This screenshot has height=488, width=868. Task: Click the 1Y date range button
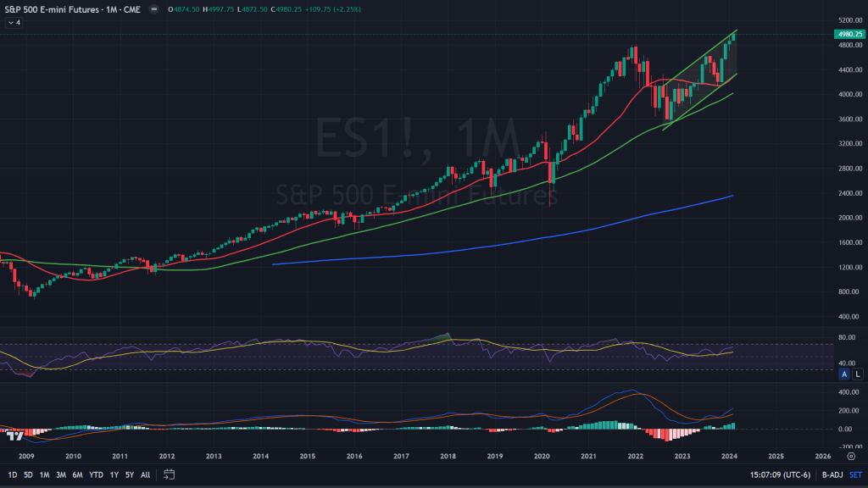point(114,474)
